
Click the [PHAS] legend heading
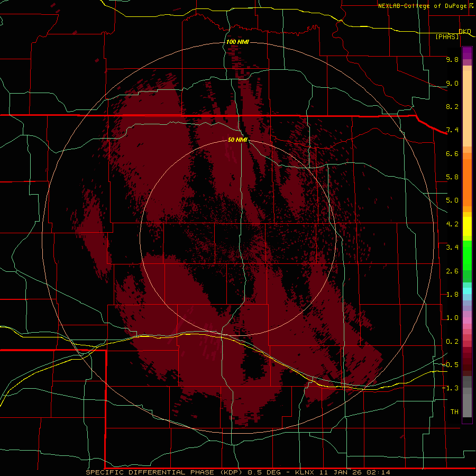447,36
